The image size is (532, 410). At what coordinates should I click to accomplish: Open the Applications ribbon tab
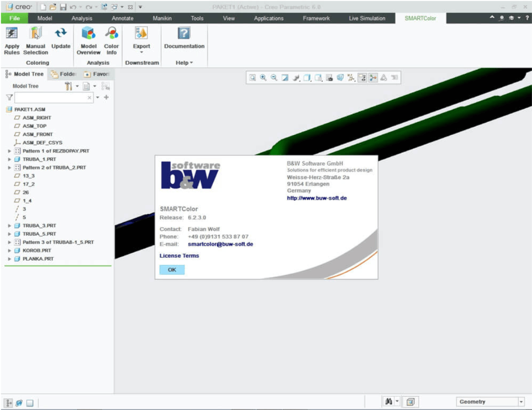click(269, 18)
